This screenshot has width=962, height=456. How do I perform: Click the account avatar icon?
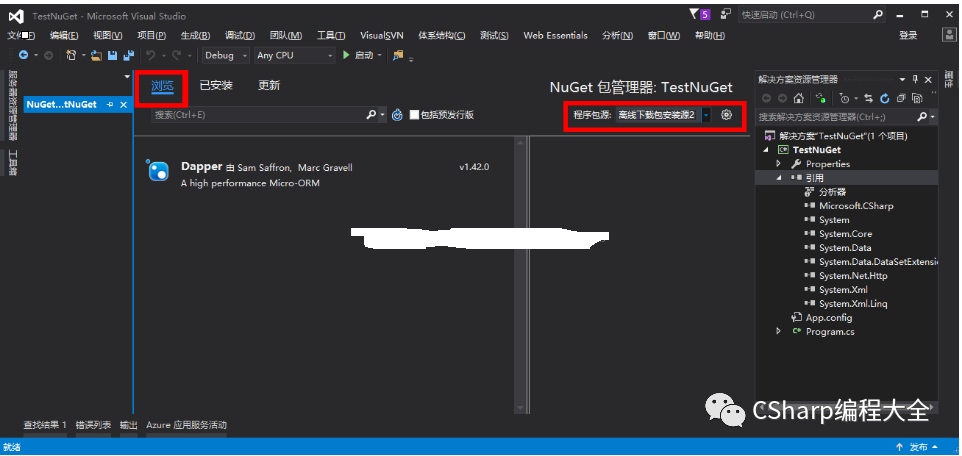[949, 35]
